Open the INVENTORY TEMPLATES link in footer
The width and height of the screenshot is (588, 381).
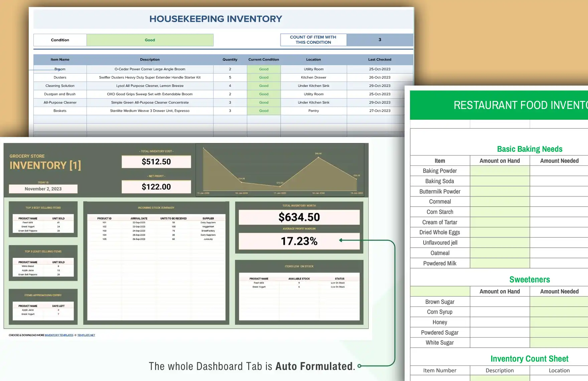[59, 335]
